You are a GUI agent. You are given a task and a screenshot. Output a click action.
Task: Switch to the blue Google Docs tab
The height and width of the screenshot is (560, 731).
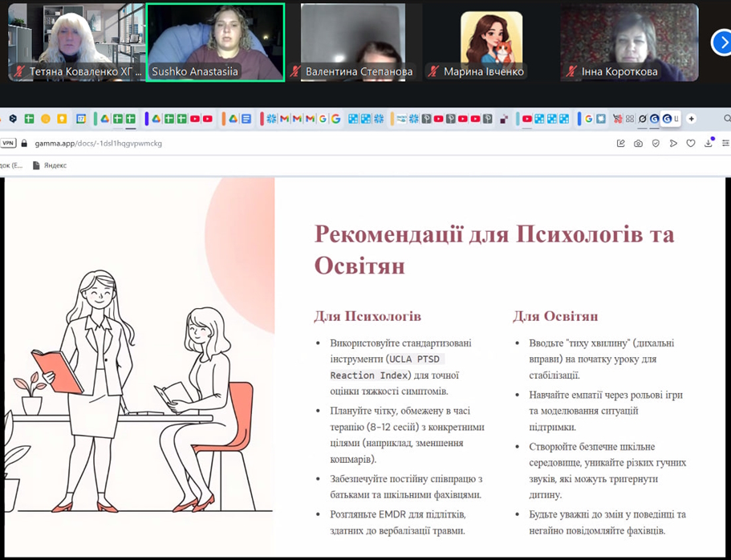246,119
